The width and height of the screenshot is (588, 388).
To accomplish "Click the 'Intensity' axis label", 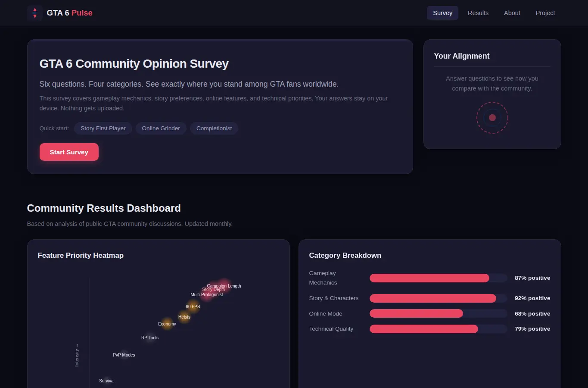I will click(x=77, y=355).
